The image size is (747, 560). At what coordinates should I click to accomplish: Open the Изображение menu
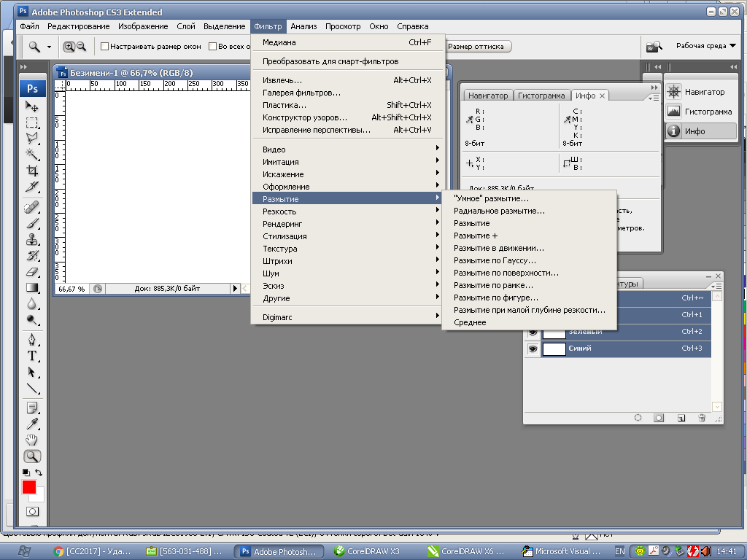tap(143, 27)
